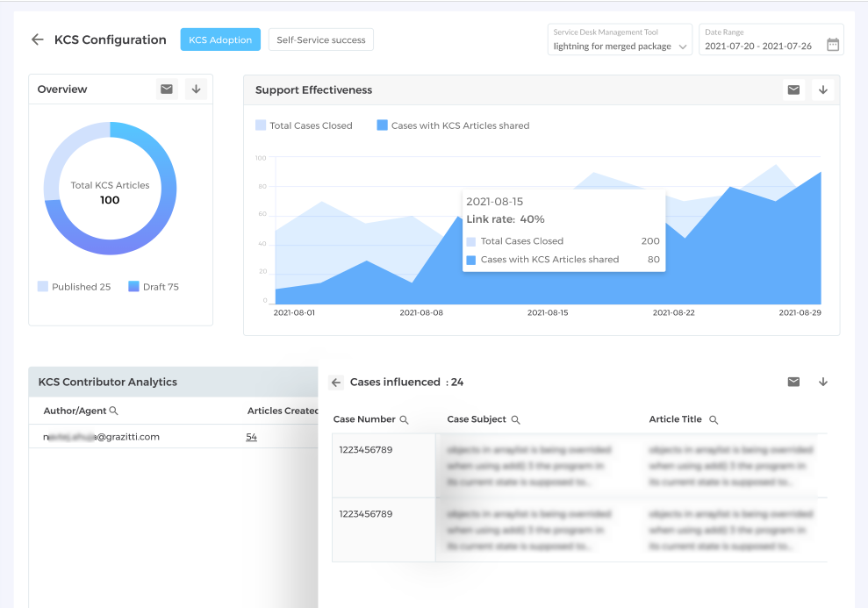Click the Support Effectiveness email icon

pos(793,89)
